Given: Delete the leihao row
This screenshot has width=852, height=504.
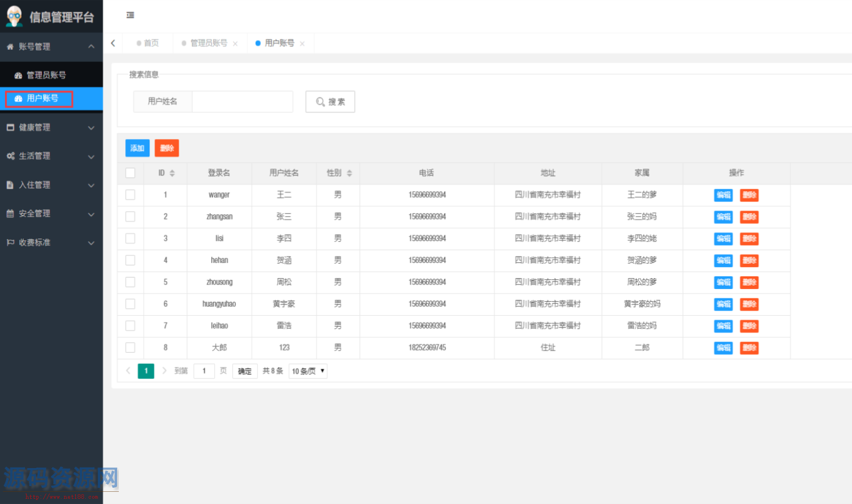Looking at the screenshot, I should pyautogui.click(x=749, y=326).
